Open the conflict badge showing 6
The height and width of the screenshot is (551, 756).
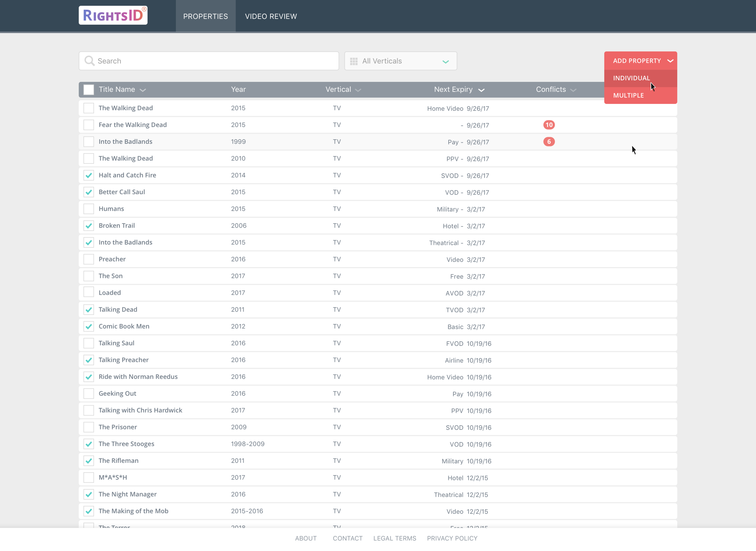[549, 142]
